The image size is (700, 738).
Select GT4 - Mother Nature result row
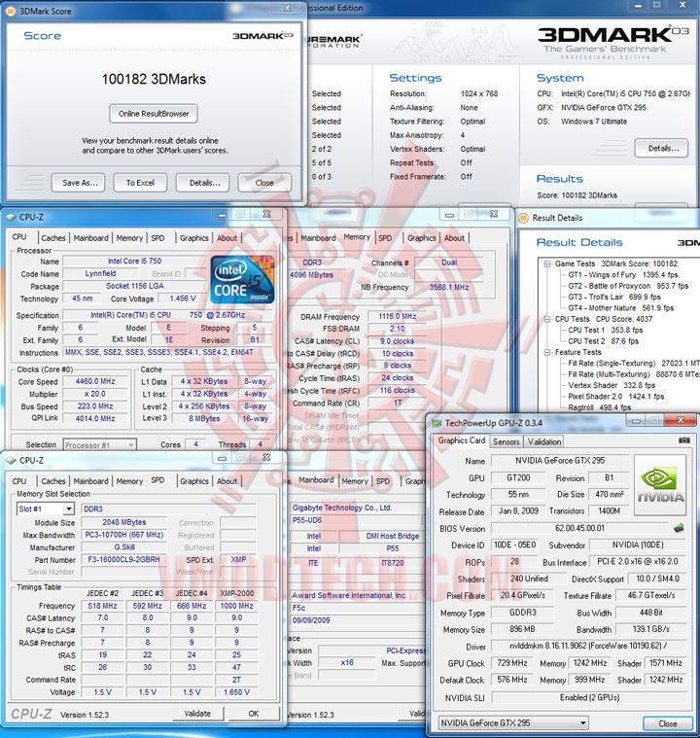(x=621, y=308)
